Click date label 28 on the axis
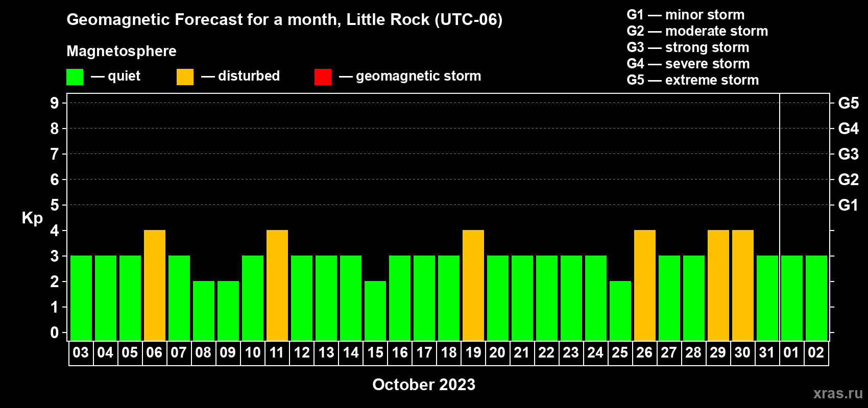 click(693, 352)
